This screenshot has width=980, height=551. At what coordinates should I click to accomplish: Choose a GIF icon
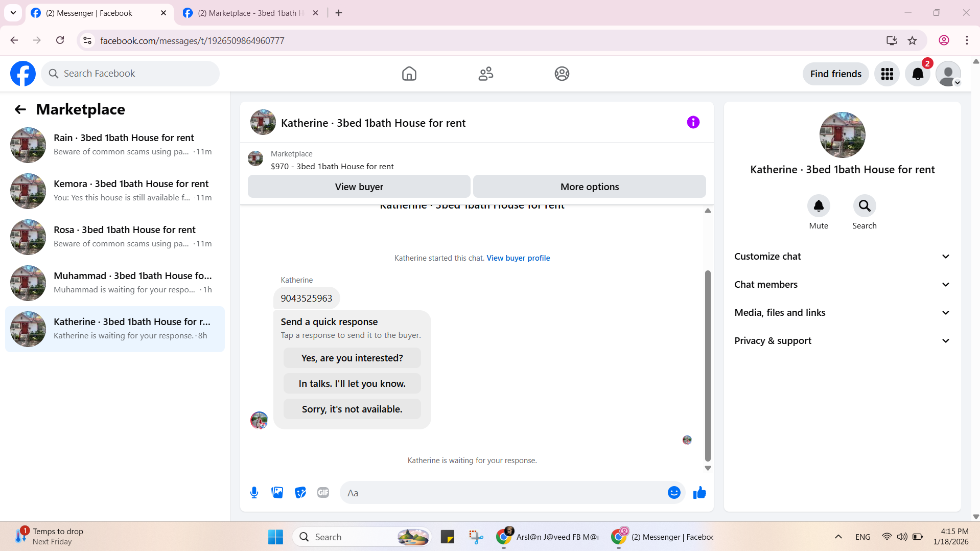click(x=323, y=493)
